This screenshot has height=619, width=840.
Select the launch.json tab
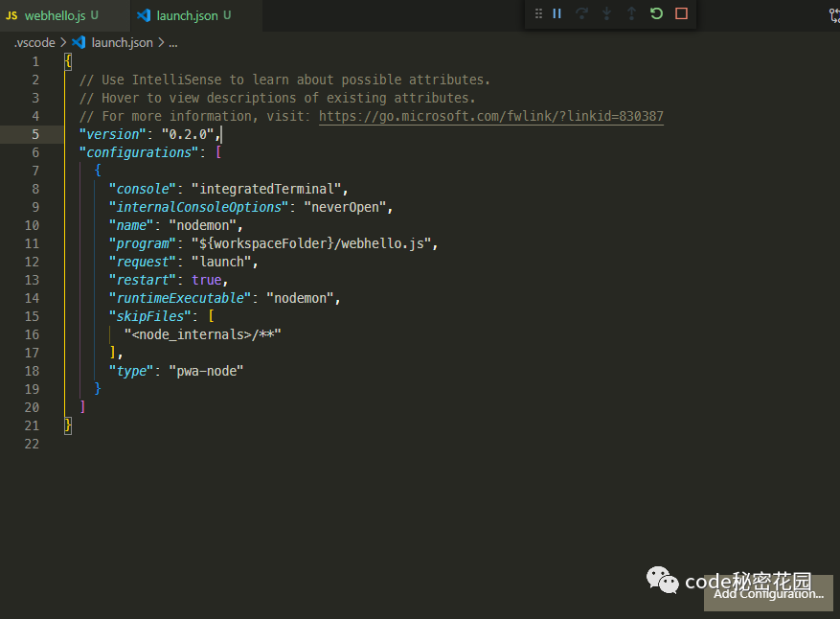pos(196,15)
